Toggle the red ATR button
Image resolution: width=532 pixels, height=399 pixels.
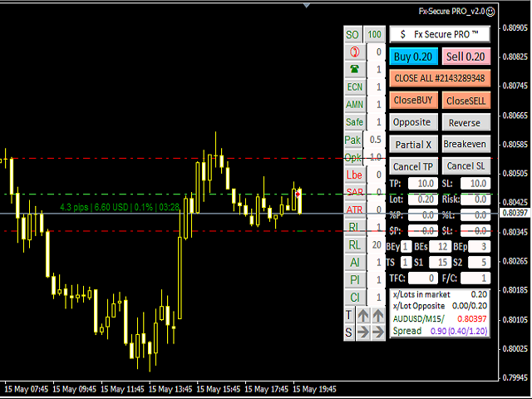click(x=355, y=210)
